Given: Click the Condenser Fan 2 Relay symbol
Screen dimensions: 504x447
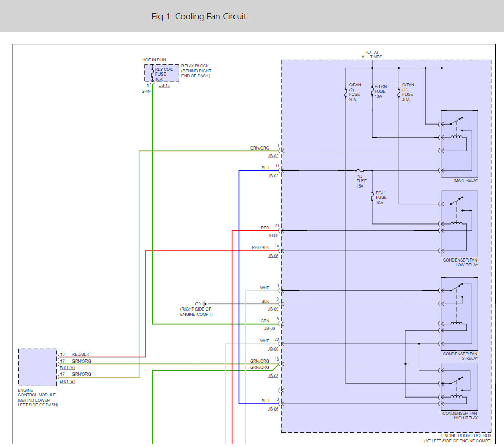Looking at the screenshot, I should (x=460, y=314).
